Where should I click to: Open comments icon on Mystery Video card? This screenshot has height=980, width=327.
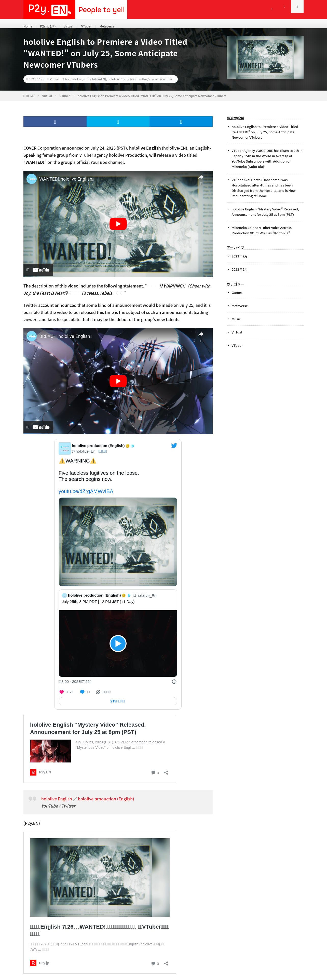pos(153,773)
